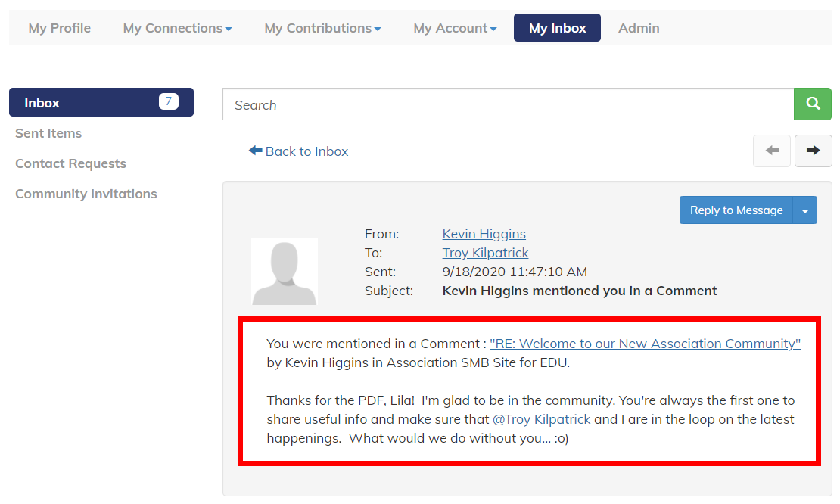Click into the Search input field

pyautogui.click(x=509, y=104)
